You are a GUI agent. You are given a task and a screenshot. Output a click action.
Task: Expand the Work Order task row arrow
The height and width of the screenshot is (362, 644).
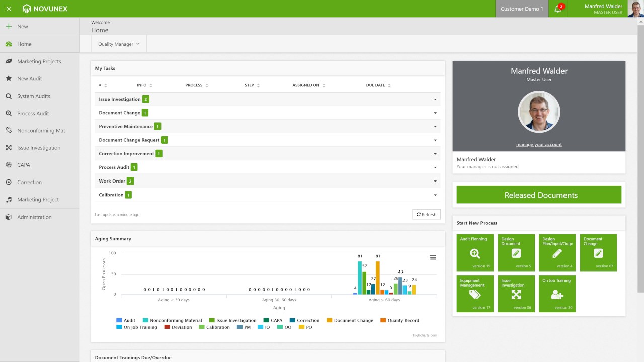pos(435,181)
